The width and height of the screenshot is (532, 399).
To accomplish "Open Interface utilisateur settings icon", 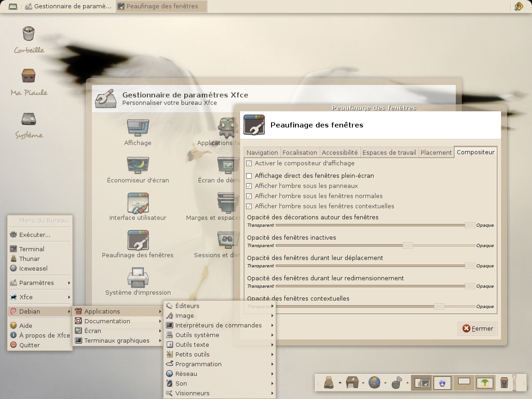I will [x=138, y=203].
